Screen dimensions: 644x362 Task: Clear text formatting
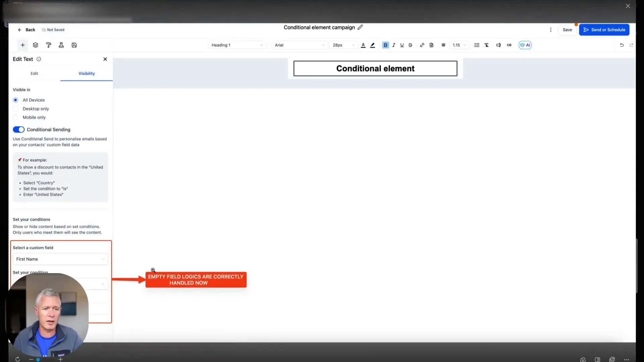pyautogui.click(x=487, y=45)
